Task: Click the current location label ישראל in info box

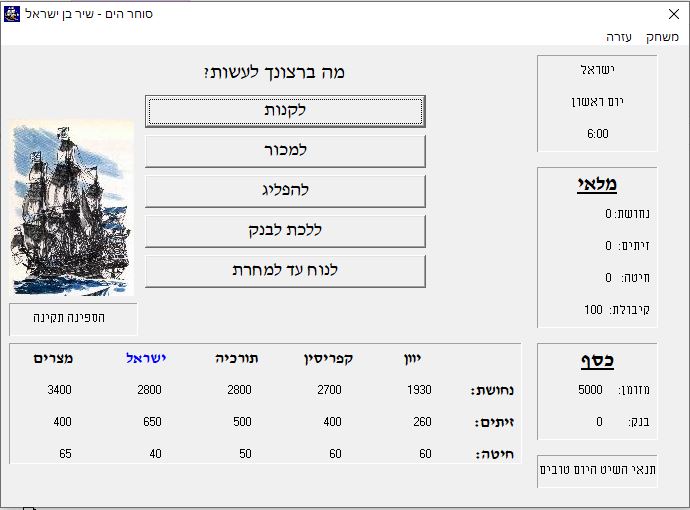Action: click(x=597, y=70)
